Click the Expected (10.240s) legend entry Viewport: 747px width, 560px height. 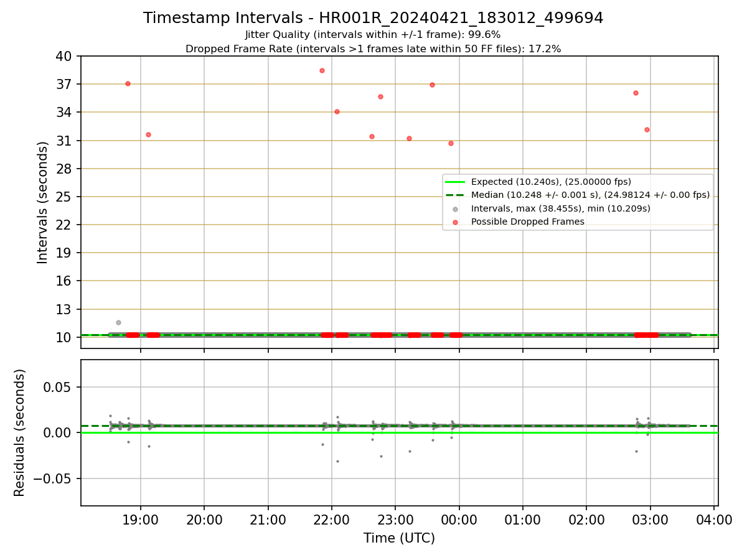pyautogui.click(x=551, y=182)
